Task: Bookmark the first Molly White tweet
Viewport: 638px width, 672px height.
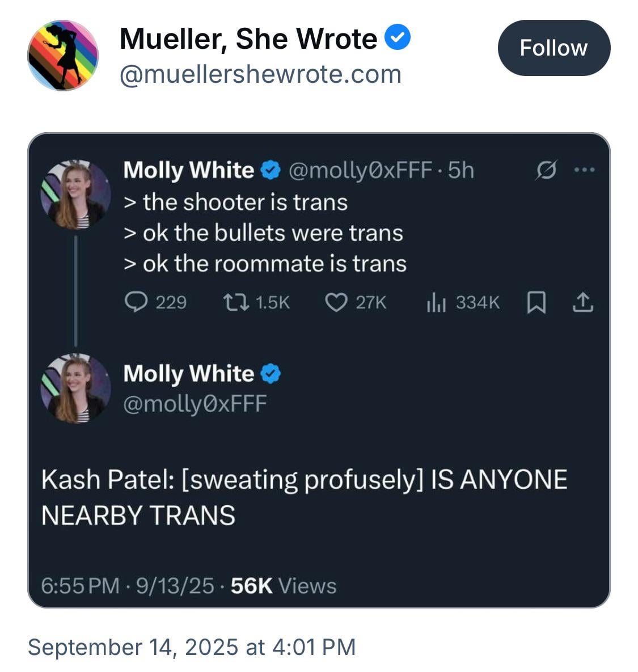Action: coord(536,302)
